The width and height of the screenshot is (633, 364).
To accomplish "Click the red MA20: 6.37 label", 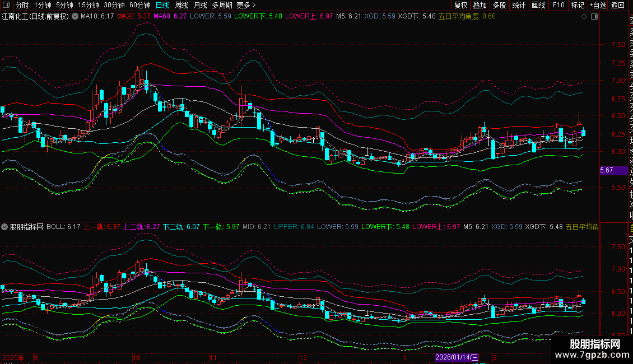I will tap(134, 17).
